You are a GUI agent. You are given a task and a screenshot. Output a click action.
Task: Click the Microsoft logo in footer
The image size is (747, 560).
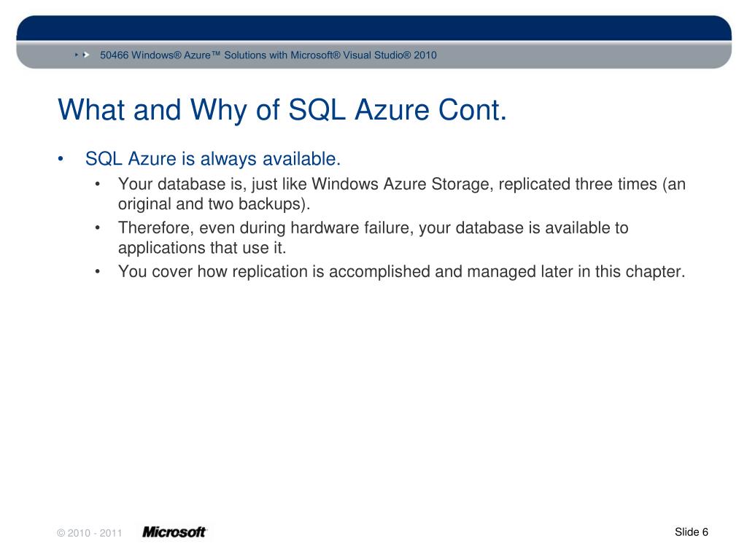(174, 532)
